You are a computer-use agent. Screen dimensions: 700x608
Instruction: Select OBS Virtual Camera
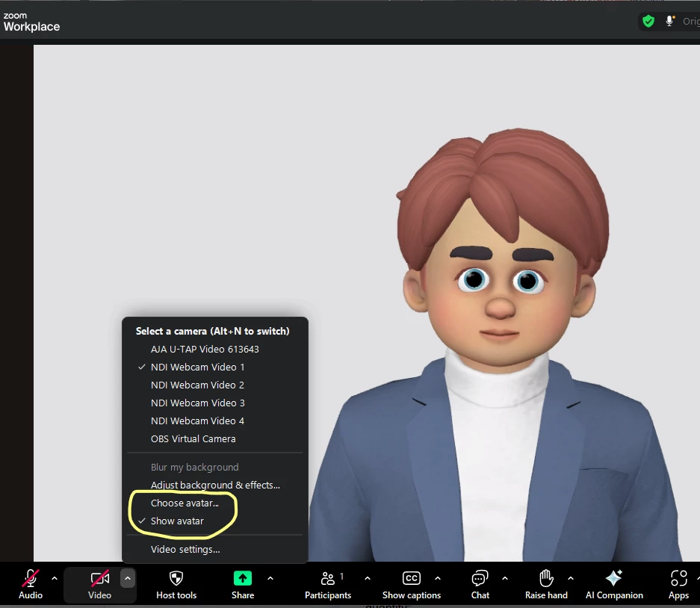tap(214, 438)
